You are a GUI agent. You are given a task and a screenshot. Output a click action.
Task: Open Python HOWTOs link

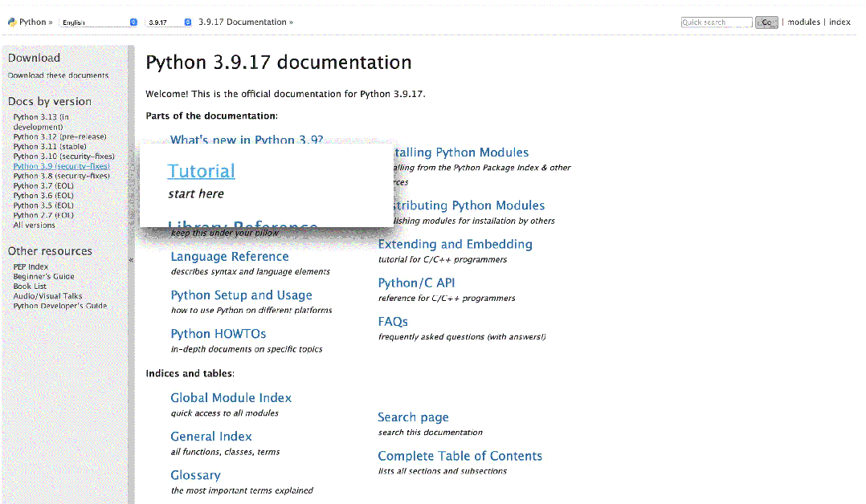tap(219, 334)
